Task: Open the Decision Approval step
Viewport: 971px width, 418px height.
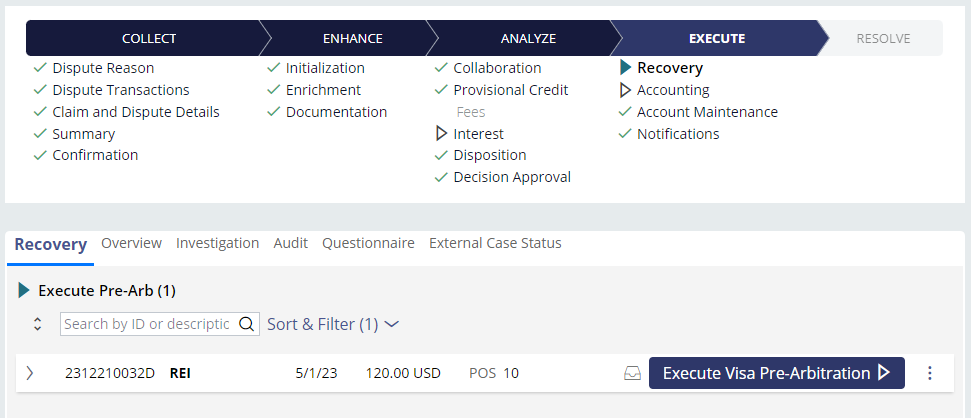Action: (511, 177)
